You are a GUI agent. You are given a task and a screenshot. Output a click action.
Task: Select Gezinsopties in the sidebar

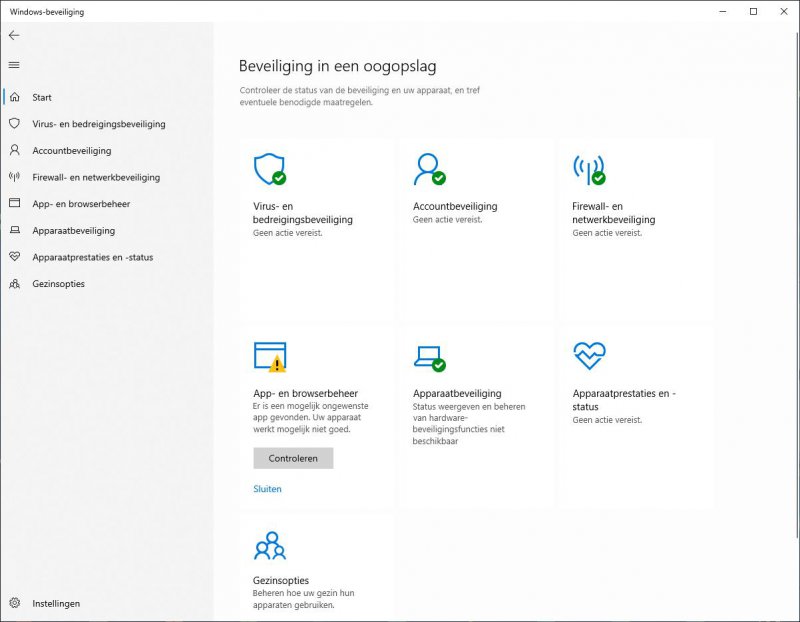pos(58,284)
